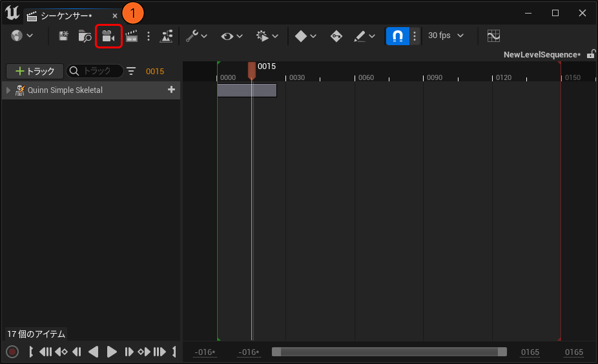Open the Render Movie clapperboard icon
Image resolution: width=598 pixels, height=364 pixels.
click(x=132, y=36)
